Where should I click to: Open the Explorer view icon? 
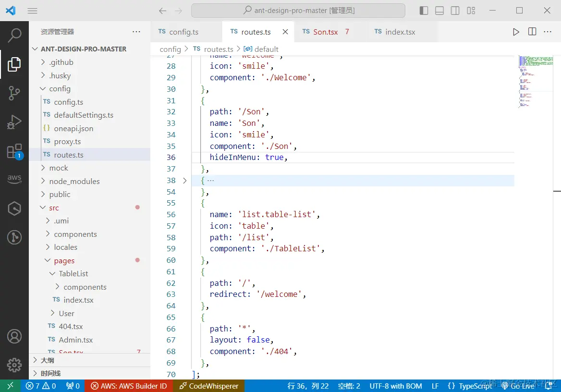click(14, 64)
